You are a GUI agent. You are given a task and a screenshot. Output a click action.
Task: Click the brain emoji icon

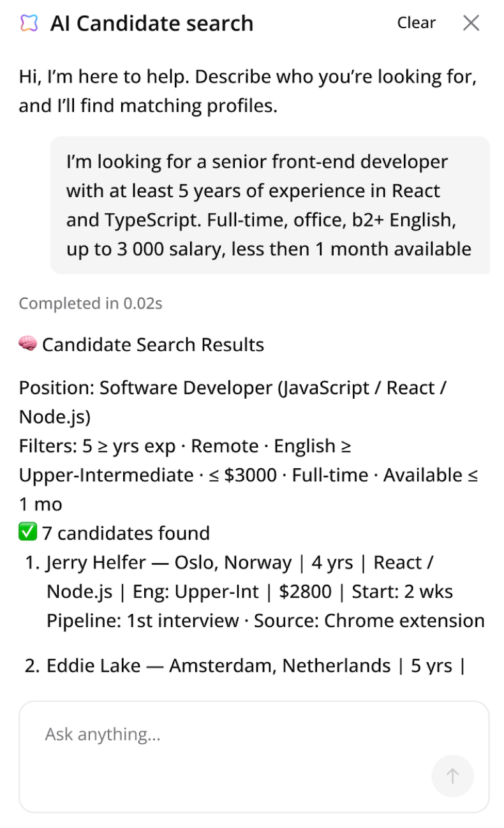(x=27, y=344)
